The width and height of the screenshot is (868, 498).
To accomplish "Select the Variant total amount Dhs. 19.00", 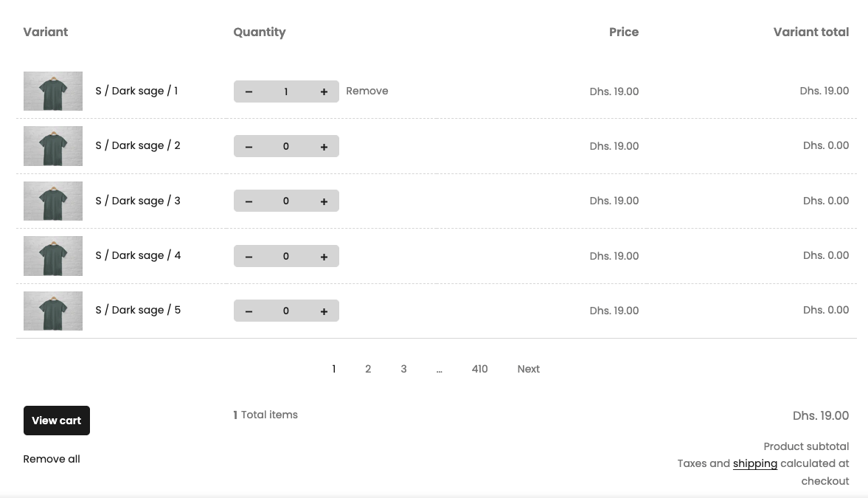I will click(824, 91).
